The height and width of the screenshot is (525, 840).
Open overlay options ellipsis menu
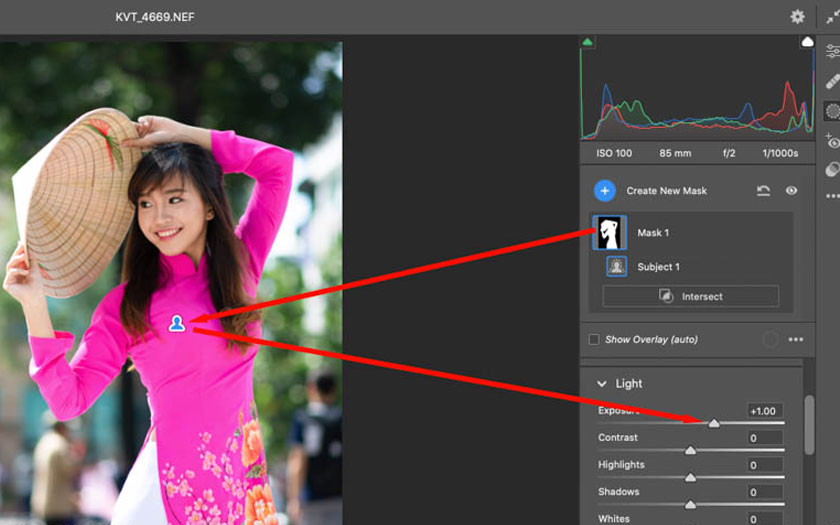pyautogui.click(x=796, y=339)
